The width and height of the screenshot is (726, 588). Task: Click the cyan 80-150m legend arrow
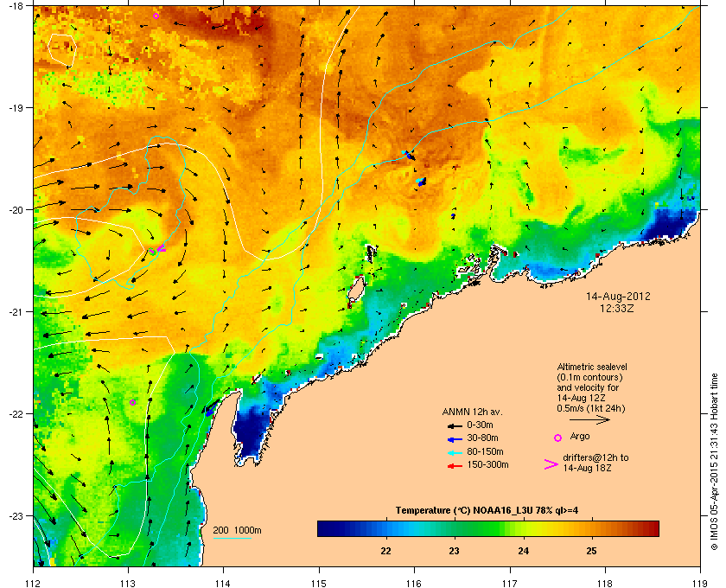pos(455,453)
